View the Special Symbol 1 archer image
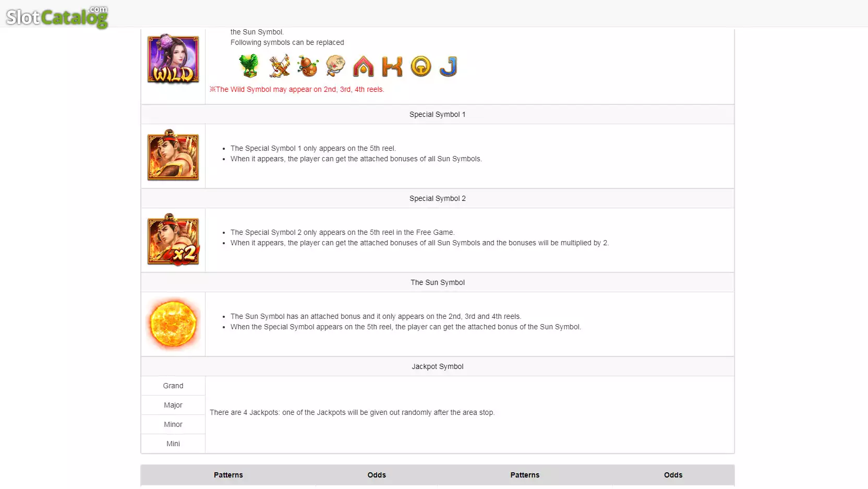The height and width of the screenshot is (489, 868). click(173, 155)
